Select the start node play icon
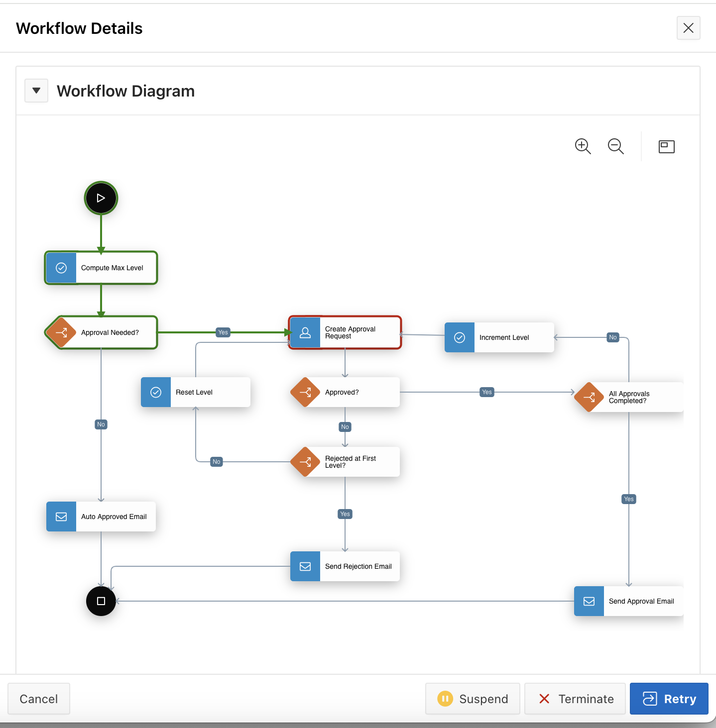The width and height of the screenshot is (716, 728). tap(101, 198)
